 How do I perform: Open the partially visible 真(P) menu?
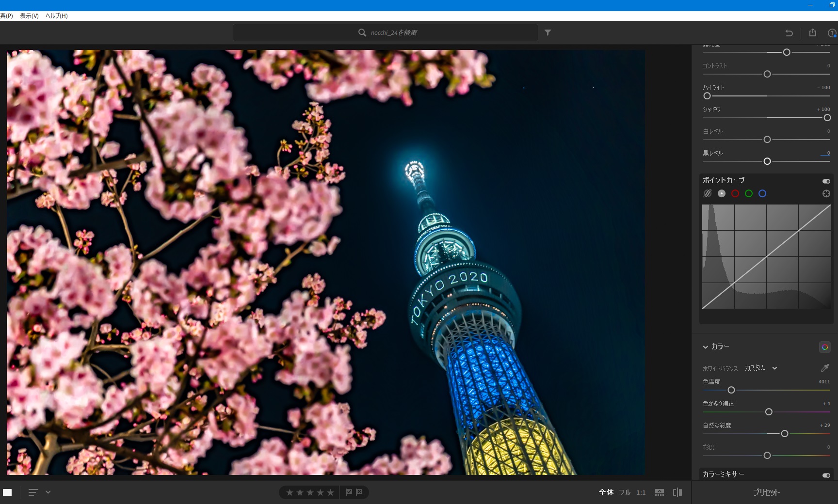[6, 16]
